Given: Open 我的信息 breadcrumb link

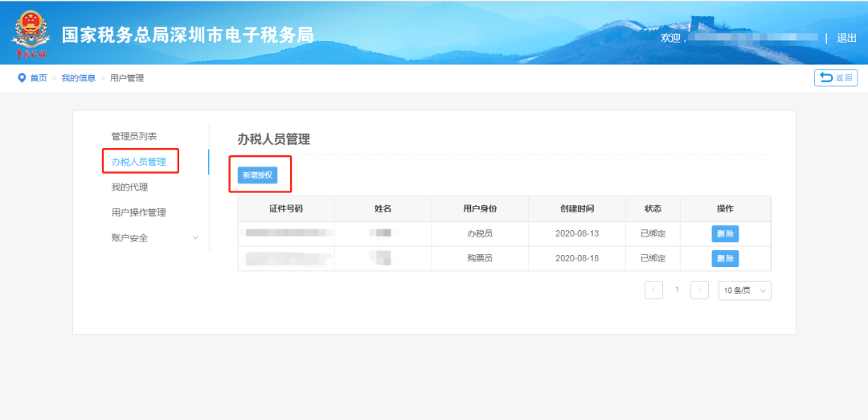Looking at the screenshot, I should click(79, 78).
